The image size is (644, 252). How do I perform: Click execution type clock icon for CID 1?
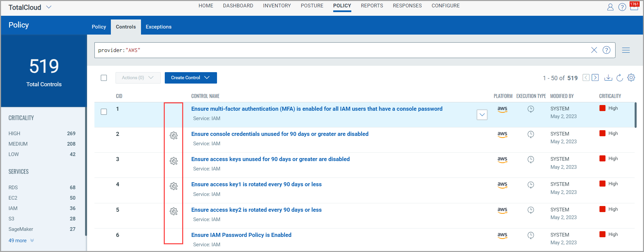click(x=531, y=109)
